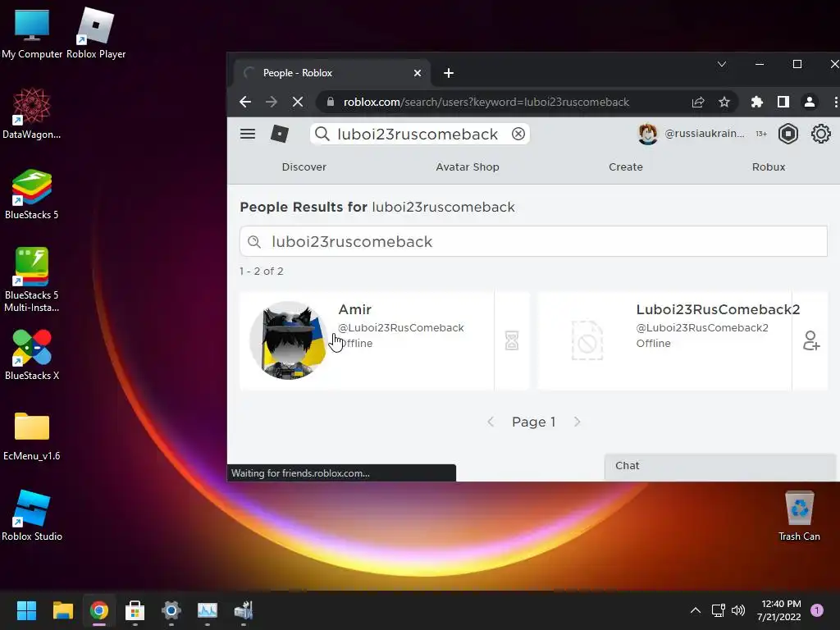Open Microsoft Store from taskbar
The height and width of the screenshot is (630, 840).
tap(135, 610)
